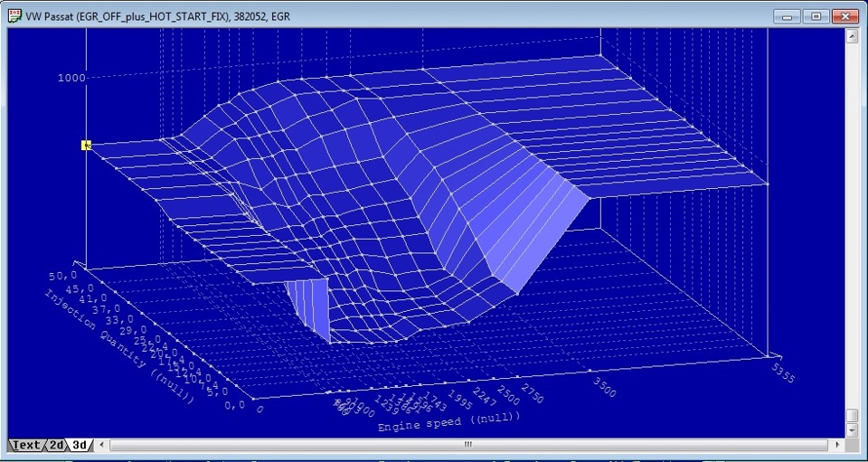Click the vertical scrollbar down arrow
868x462 pixels.
852,429
